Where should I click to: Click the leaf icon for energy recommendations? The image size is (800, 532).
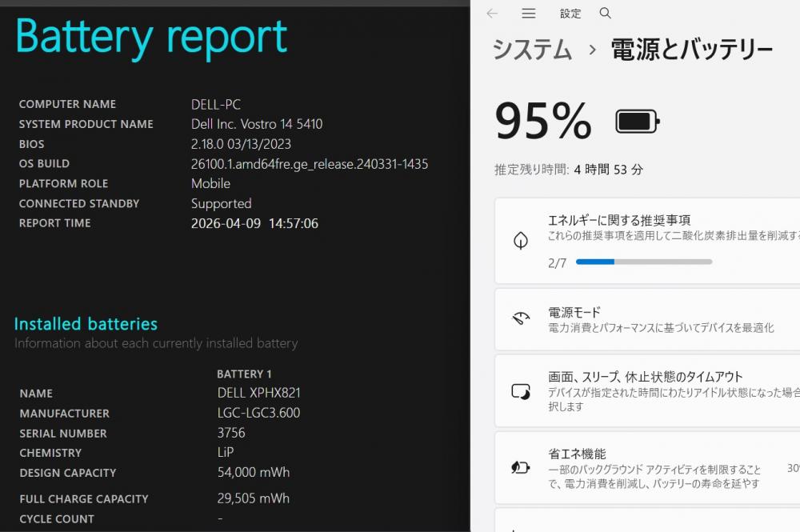point(521,240)
